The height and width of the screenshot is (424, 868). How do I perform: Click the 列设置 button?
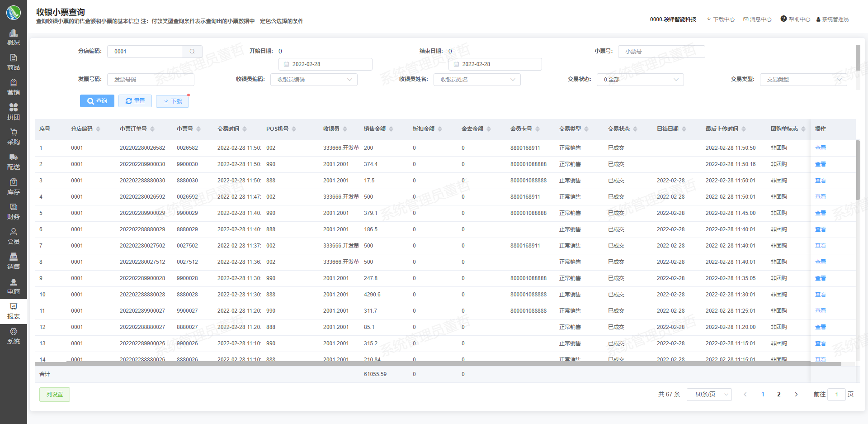(55, 395)
